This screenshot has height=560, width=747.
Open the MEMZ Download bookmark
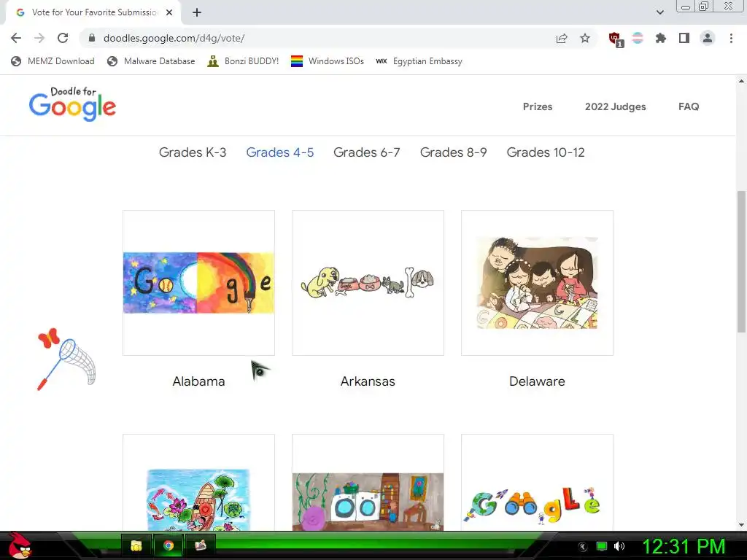(x=53, y=61)
